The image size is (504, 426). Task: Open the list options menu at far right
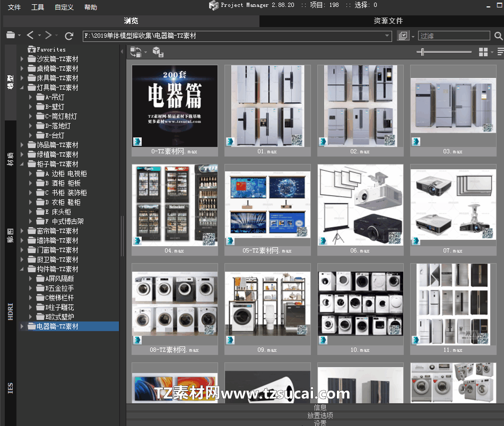tap(500, 52)
